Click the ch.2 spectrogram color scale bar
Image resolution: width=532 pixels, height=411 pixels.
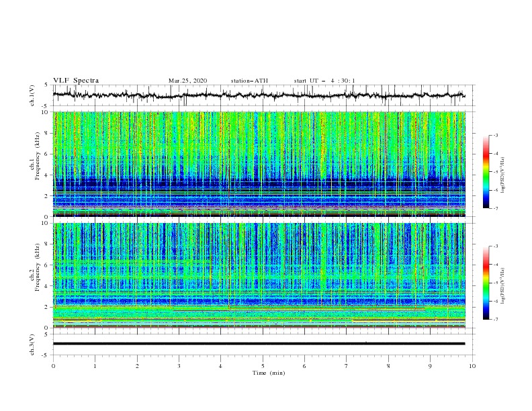click(486, 283)
